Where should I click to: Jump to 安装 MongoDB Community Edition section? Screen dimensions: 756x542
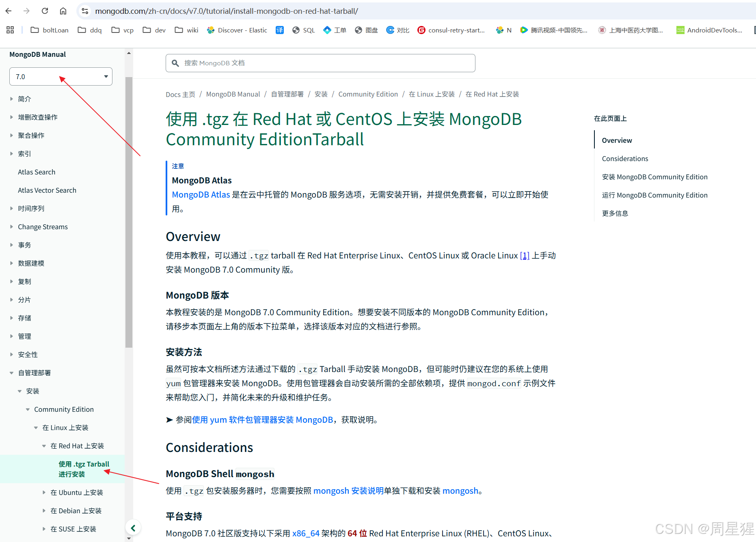click(x=654, y=177)
